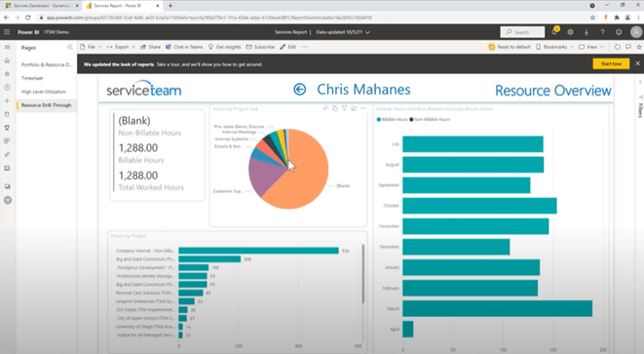Collapse the Pages pane with double chevron
This screenshot has width=644, height=354.
(x=70, y=47)
